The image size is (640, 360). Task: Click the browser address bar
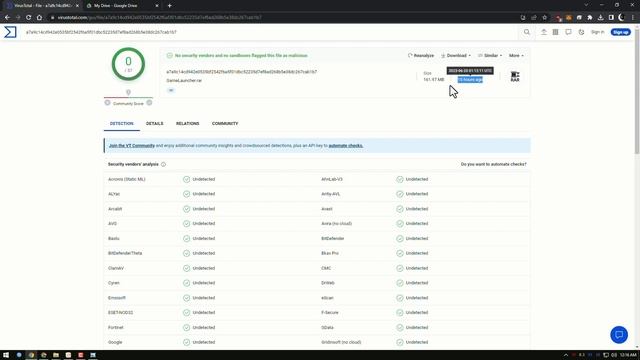click(286, 18)
